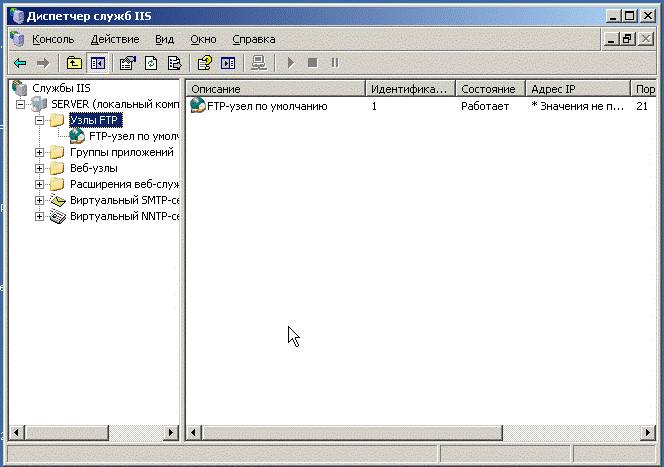
Task: Expand the Виртуальный SMTP-сервер node
Action: [x=39, y=200]
